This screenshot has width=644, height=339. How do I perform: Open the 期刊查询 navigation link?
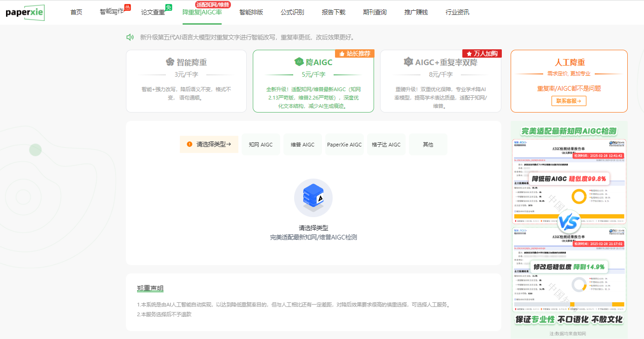(x=375, y=12)
